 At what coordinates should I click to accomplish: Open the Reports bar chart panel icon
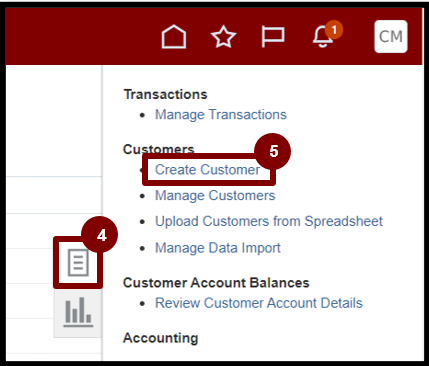[x=78, y=312]
